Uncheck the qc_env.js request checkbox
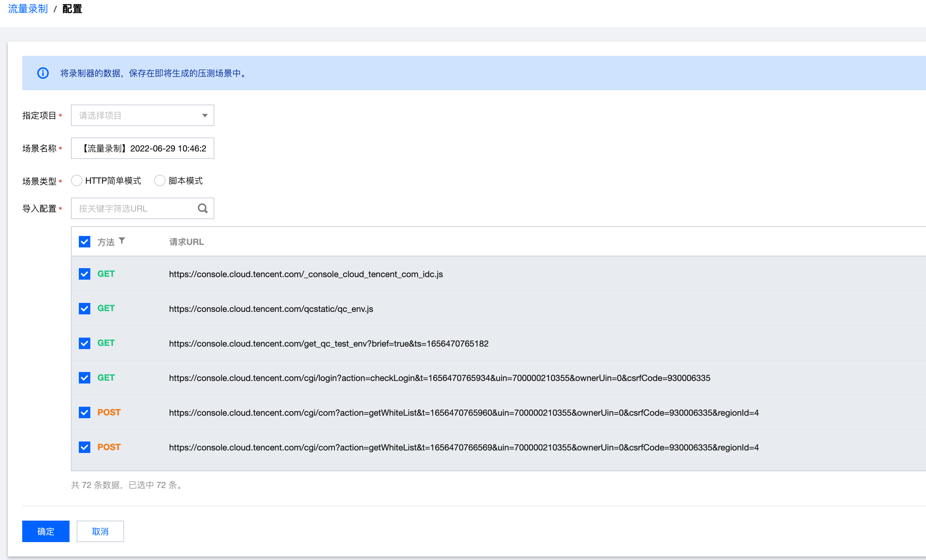926x560 pixels. [85, 308]
